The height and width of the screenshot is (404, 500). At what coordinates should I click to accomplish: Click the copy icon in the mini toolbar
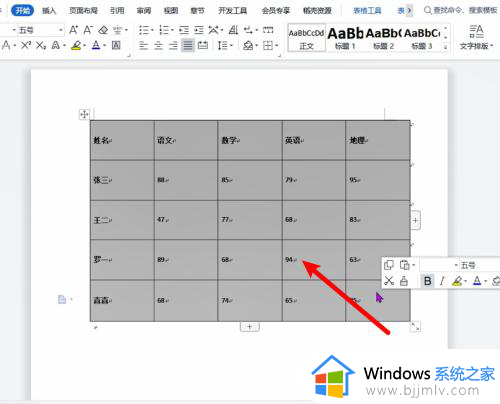coord(389,265)
